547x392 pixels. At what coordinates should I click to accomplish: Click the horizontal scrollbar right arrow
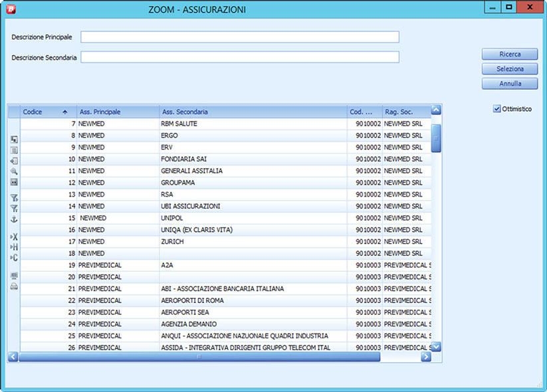[426, 357]
